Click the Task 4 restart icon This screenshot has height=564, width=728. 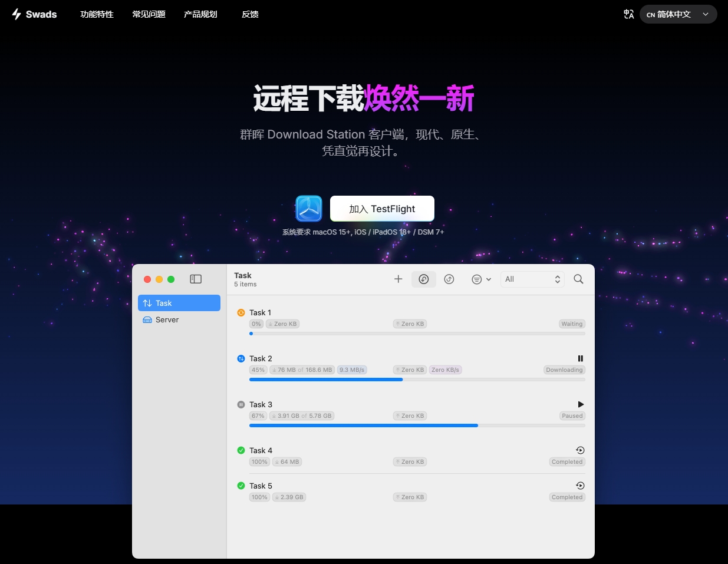point(580,450)
